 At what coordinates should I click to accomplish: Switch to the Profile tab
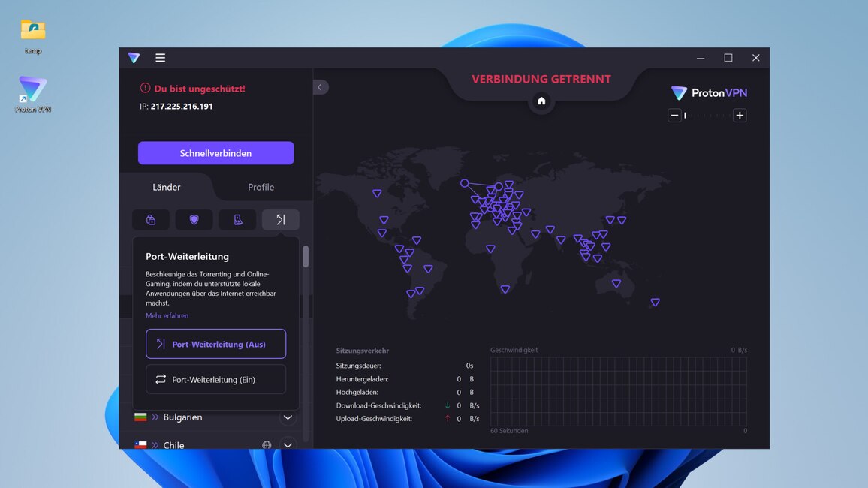click(261, 187)
